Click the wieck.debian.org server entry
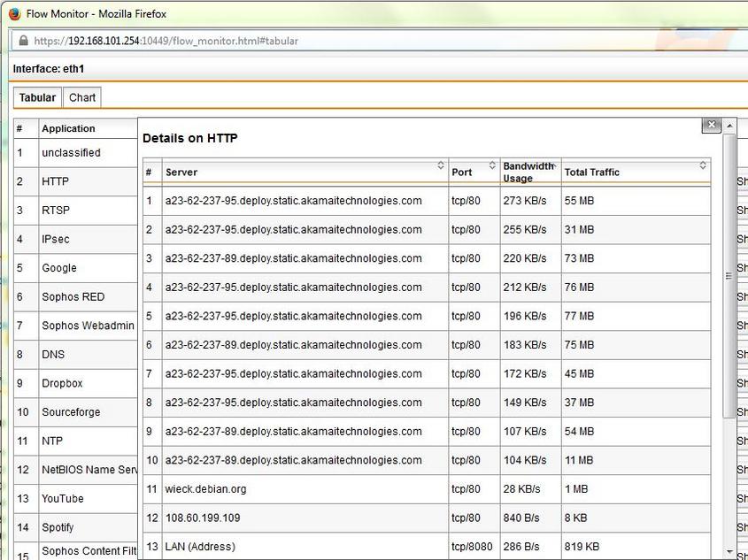Image resolution: width=748 pixels, height=560 pixels. [205, 489]
